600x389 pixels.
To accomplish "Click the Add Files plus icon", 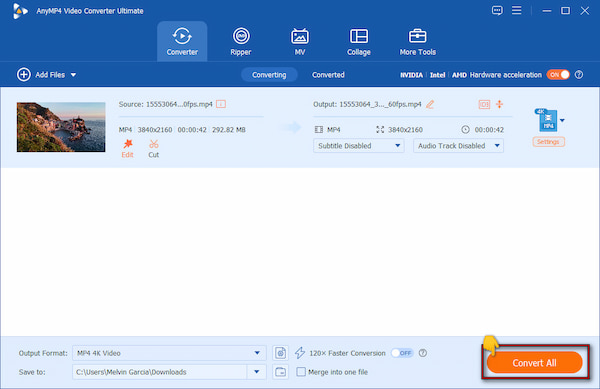I will [x=24, y=75].
